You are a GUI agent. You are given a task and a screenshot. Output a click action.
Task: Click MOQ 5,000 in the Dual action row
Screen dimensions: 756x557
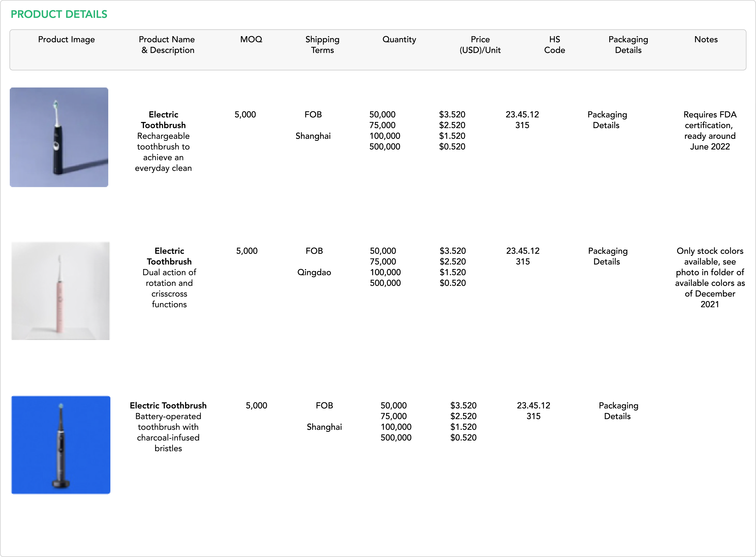coord(247,251)
